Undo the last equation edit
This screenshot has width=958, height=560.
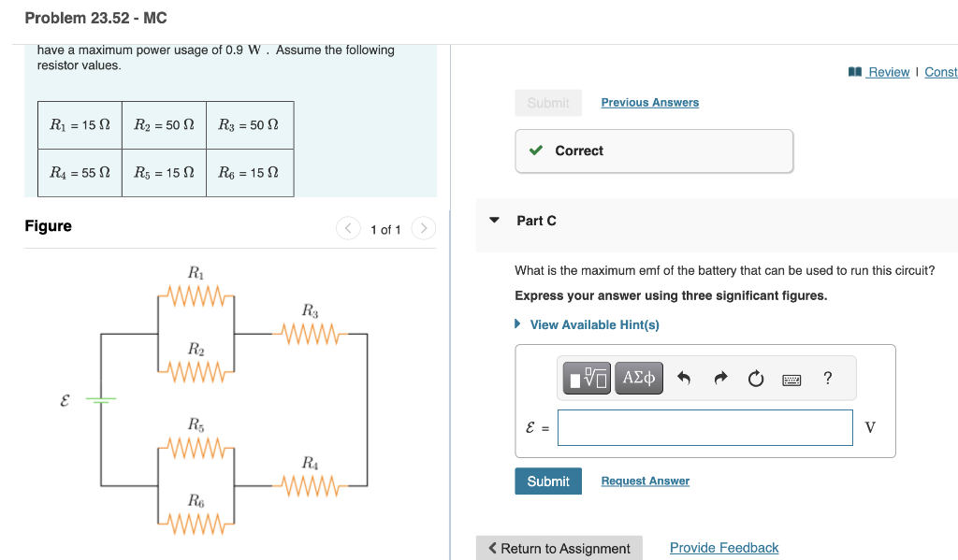tap(682, 378)
